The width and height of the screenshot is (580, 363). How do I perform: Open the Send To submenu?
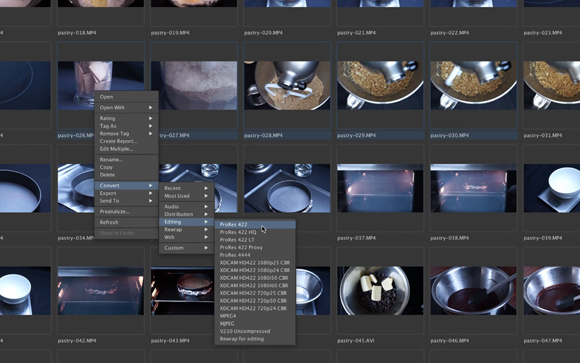[x=126, y=201]
